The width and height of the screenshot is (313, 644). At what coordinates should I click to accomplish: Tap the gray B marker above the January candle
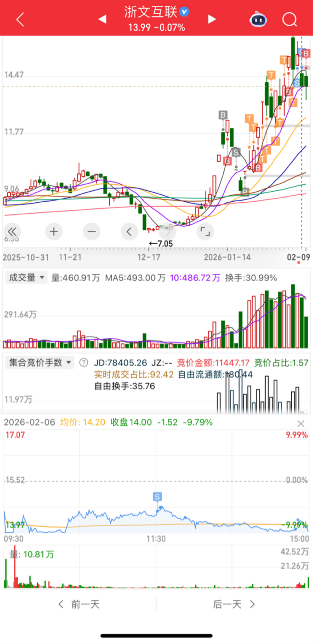(223, 115)
